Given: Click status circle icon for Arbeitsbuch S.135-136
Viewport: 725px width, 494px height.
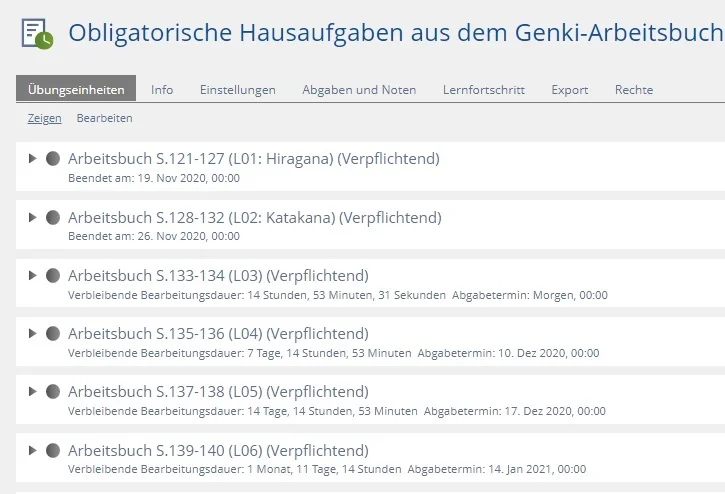Looking at the screenshot, I should click(x=53, y=333).
